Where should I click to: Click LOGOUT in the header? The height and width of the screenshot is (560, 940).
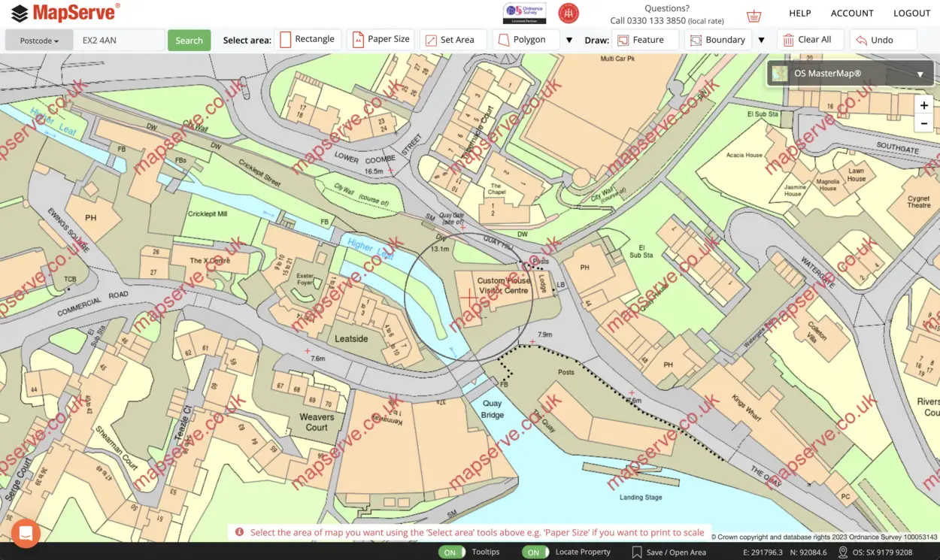click(912, 14)
